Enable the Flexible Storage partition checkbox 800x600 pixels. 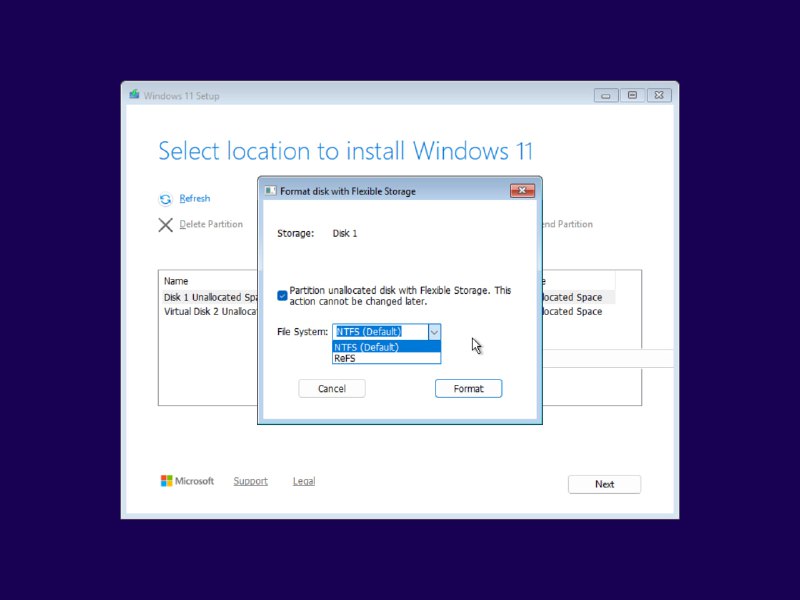(x=281, y=295)
